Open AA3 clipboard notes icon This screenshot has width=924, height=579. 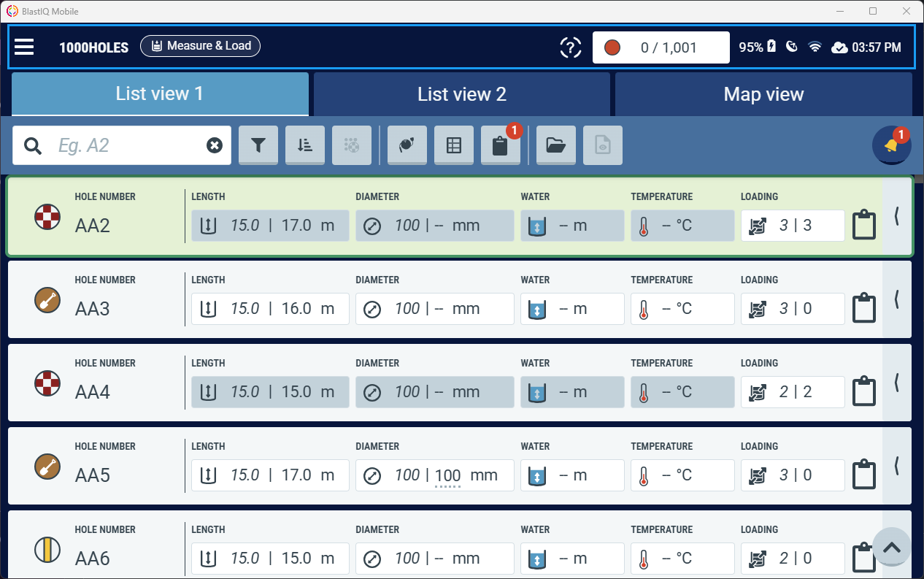tap(864, 308)
